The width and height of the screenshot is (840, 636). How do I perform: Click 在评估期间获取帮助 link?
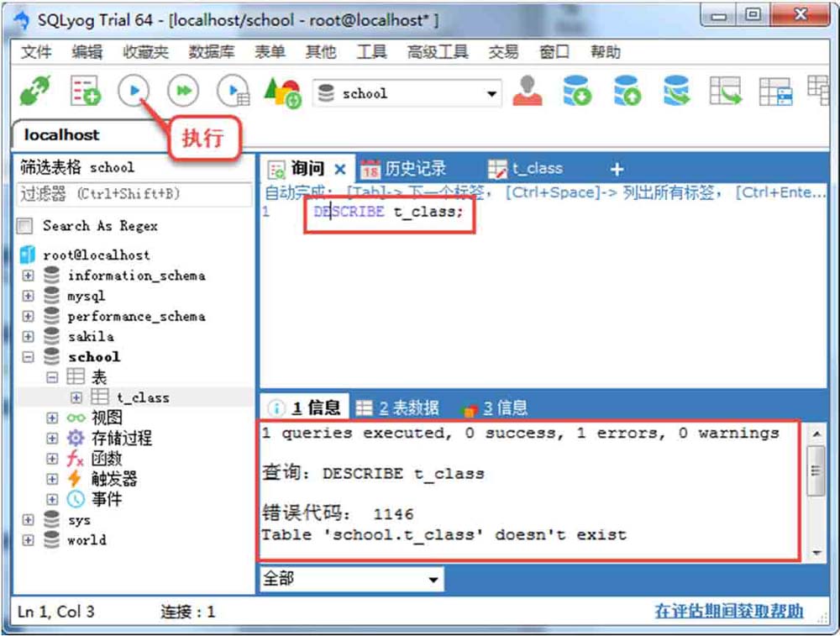coord(728,612)
